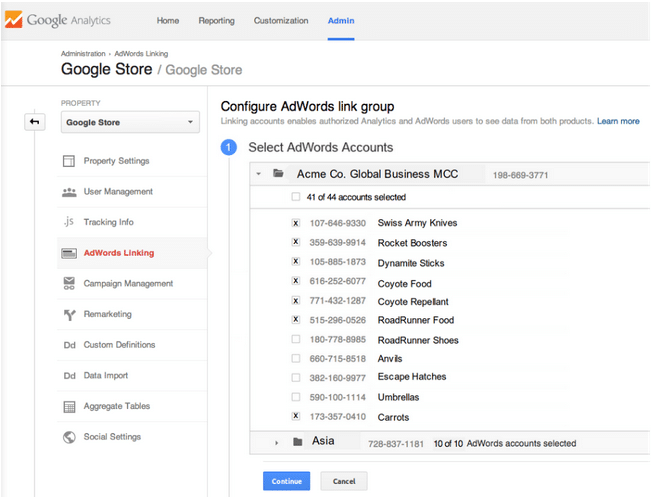Uncheck the Coyote Food checkbox
This screenshot has width=654, height=498.
pos(296,281)
